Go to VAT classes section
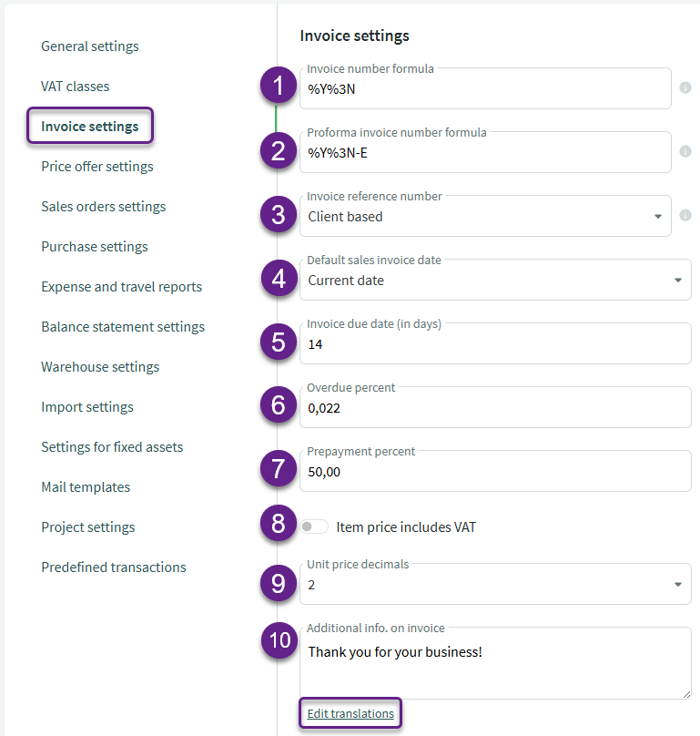This screenshot has width=700, height=736. click(x=75, y=87)
